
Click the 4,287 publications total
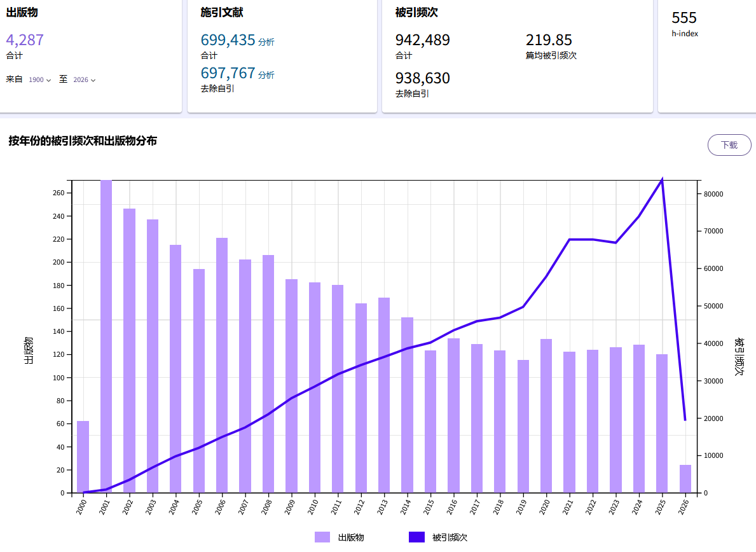(25, 40)
